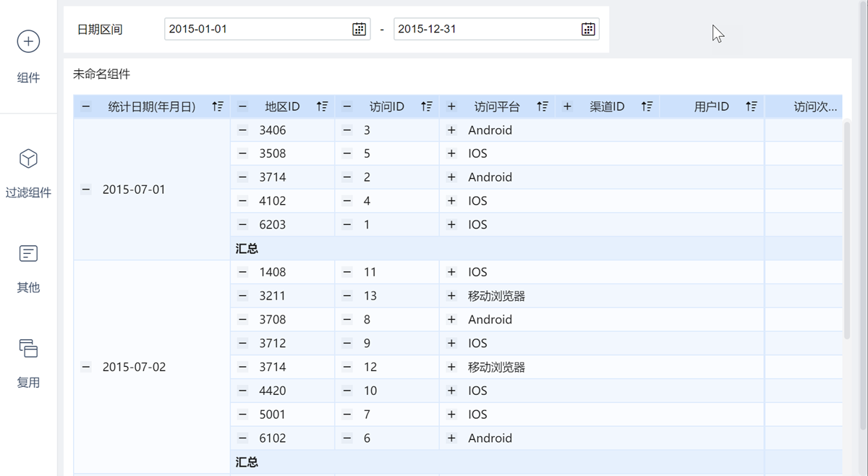The image size is (868, 476).
Task: Collapse region 3406 row
Action: tap(242, 130)
